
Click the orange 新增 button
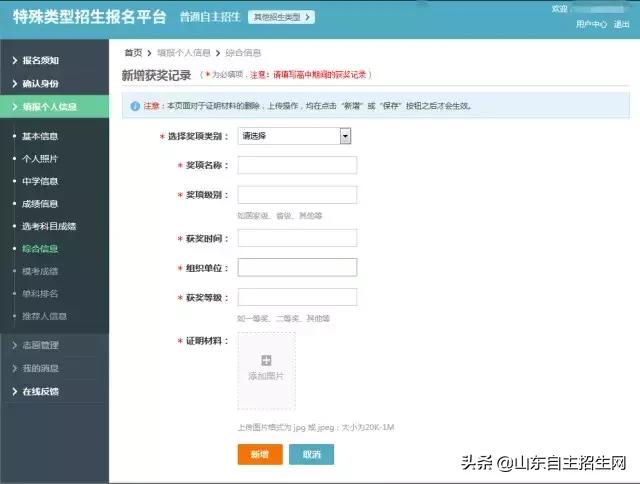(x=260, y=454)
